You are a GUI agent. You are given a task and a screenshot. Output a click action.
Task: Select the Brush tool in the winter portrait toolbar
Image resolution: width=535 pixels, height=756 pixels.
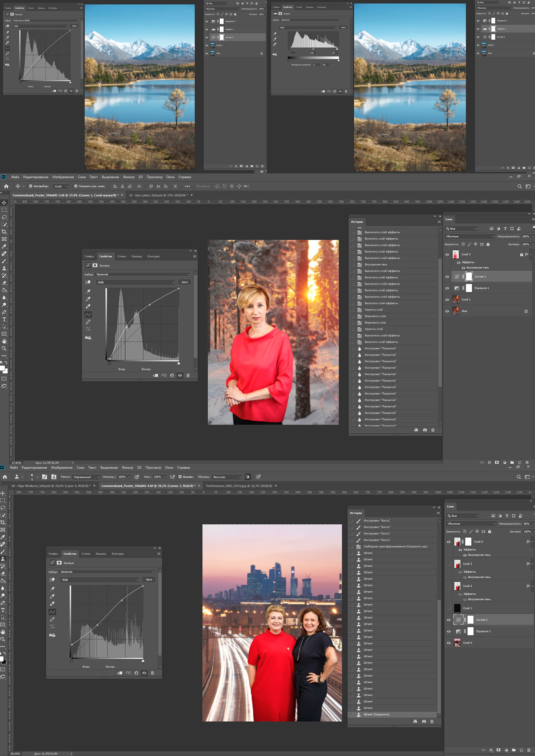coord(4,261)
